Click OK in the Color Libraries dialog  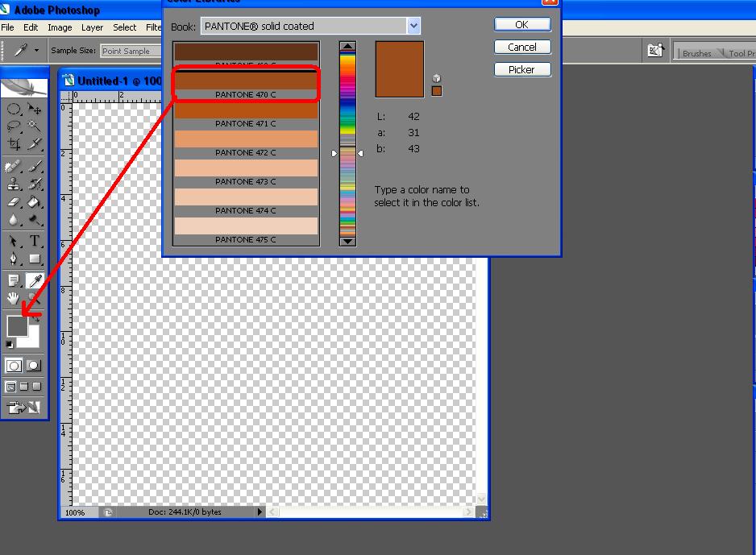pos(522,25)
